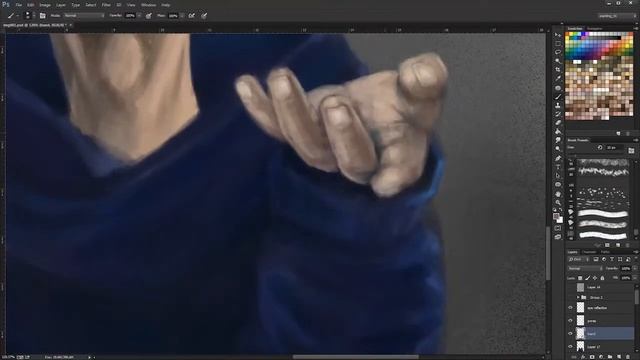This screenshot has height=360, width=640.
Task: Hide the eye reflection layer
Action: click(571, 308)
